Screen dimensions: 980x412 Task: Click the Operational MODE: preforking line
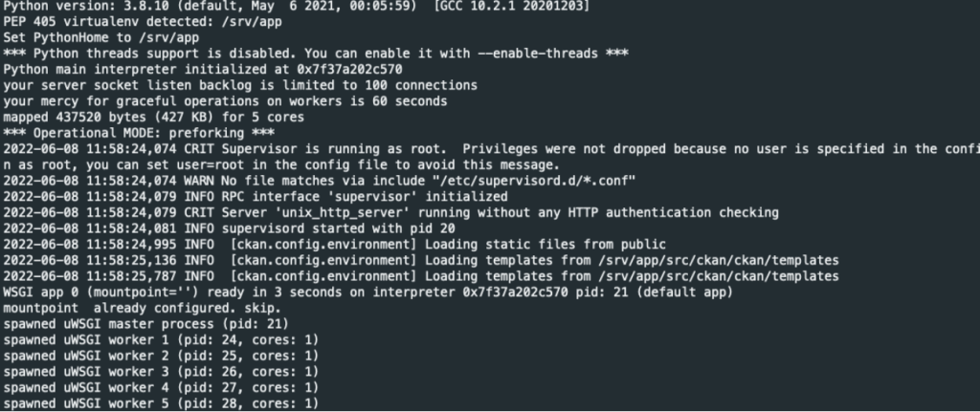(139, 133)
